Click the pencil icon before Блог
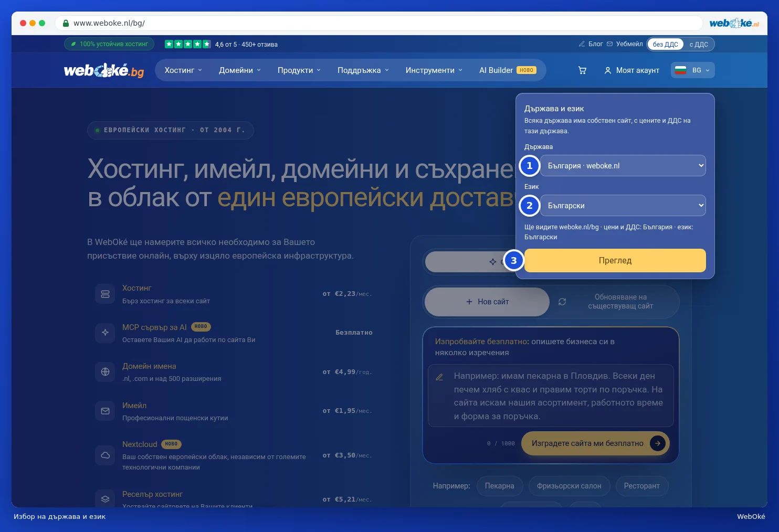 [x=582, y=44]
